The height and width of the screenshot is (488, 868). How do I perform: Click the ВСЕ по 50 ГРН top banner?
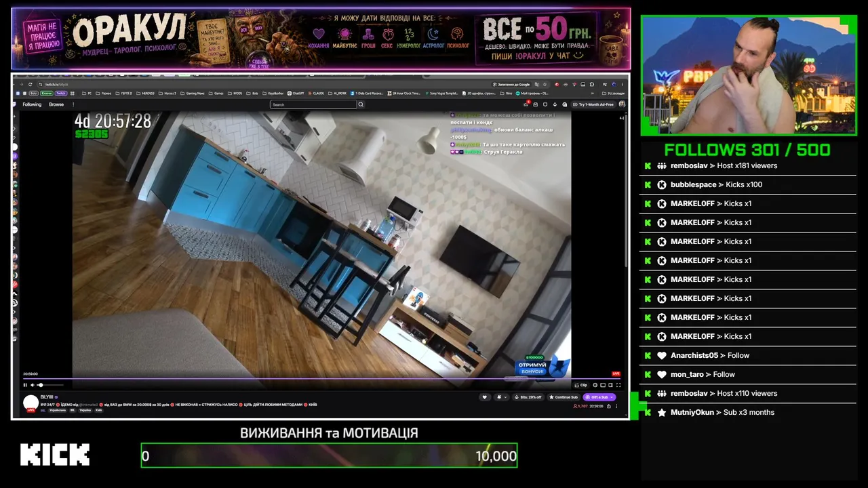point(536,39)
